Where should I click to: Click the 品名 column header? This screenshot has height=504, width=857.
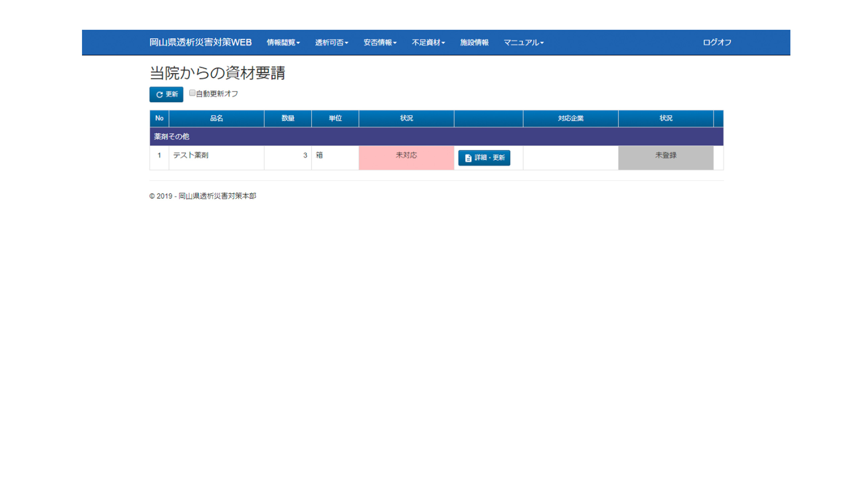(x=216, y=118)
